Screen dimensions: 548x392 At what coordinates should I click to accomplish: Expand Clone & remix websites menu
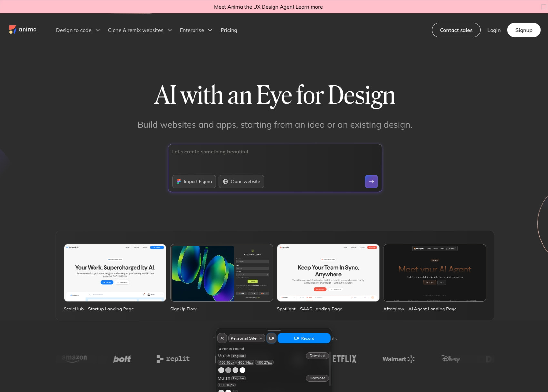[140, 30]
